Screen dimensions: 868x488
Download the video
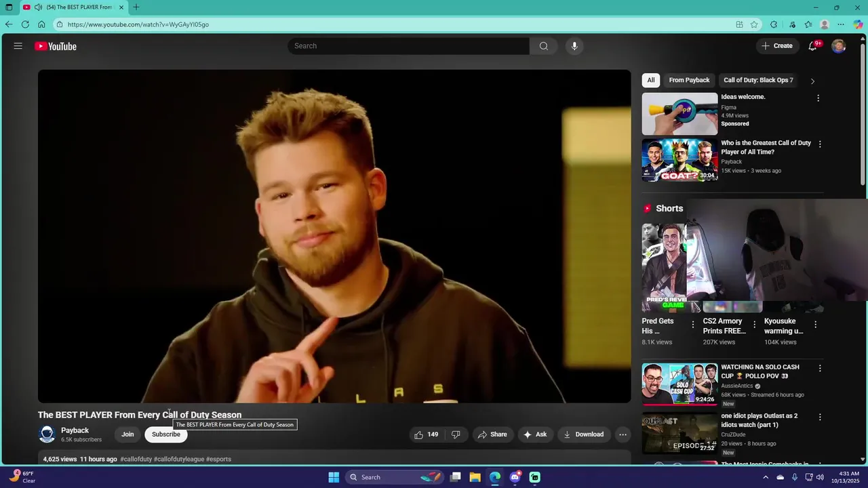coord(583,434)
